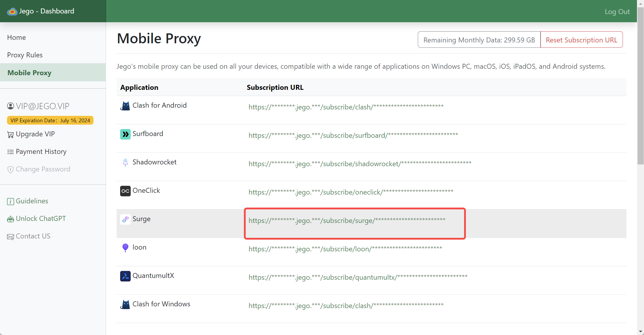The height and width of the screenshot is (335, 644).
Task: Click the scrollbar up arrow
Action: click(x=640, y=3)
